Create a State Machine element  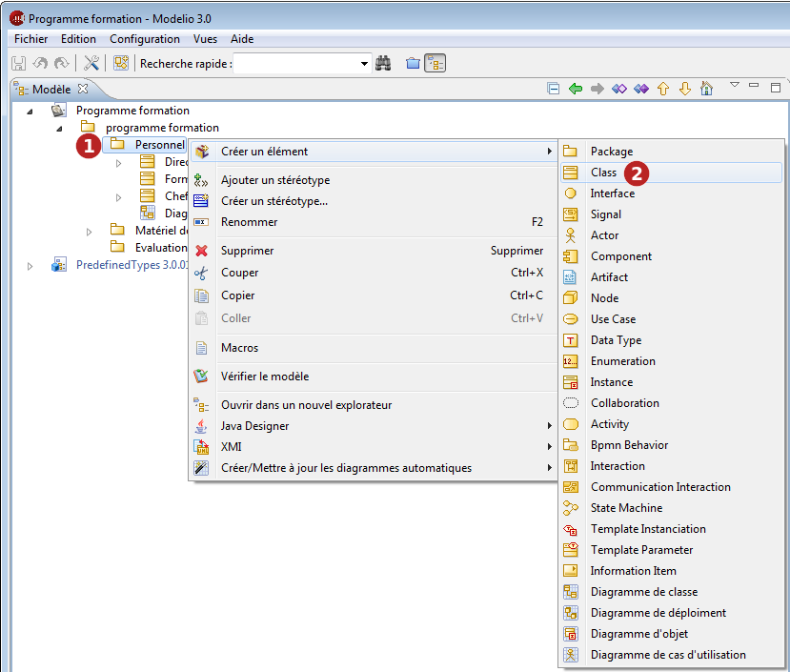671,508
